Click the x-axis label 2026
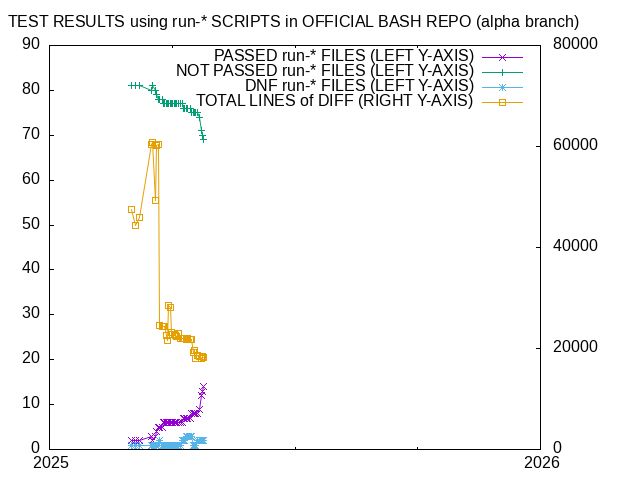 pos(542,463)
